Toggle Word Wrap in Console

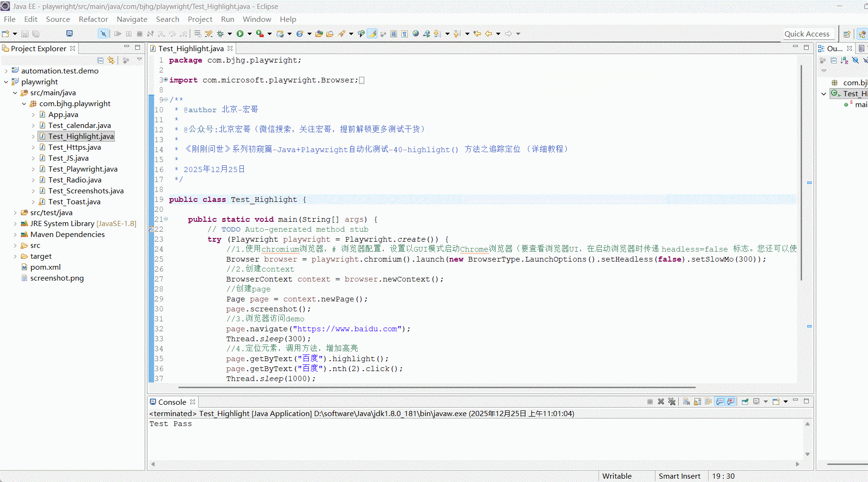point(708,401)
